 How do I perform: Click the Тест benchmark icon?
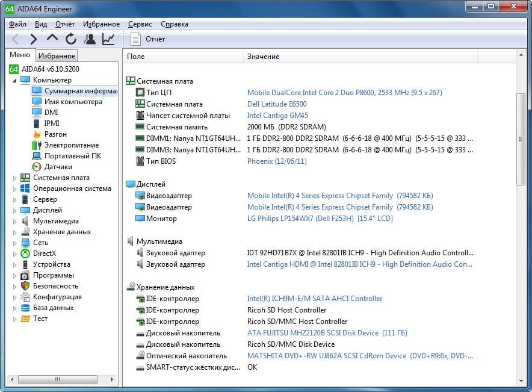[x=25, y=319]
